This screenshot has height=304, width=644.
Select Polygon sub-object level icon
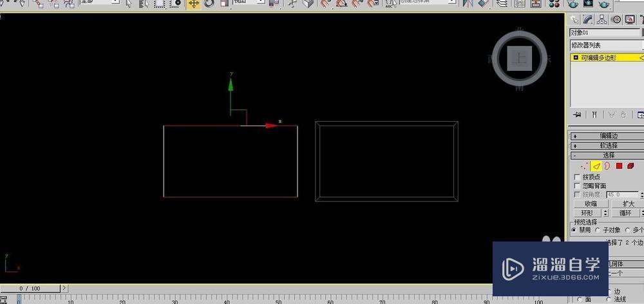(x=619, y=166)
